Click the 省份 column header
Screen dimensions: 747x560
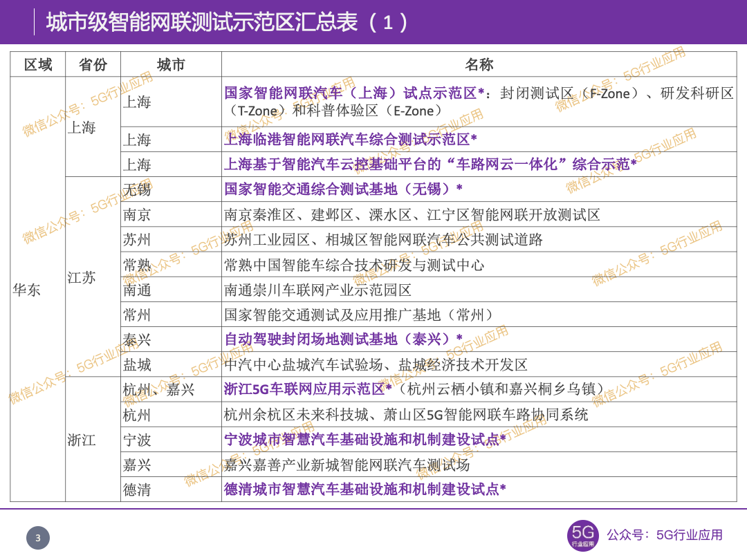coord(93,64)
